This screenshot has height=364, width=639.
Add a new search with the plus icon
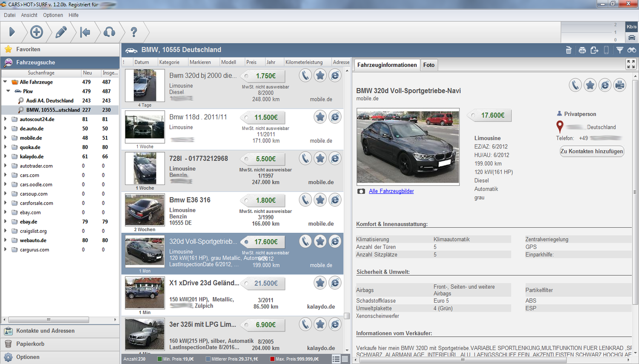(x=37, y=32)
